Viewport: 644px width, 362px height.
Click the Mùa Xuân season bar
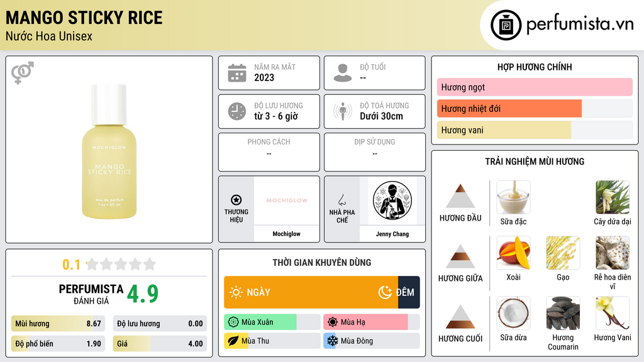click(x=272, y=322)
